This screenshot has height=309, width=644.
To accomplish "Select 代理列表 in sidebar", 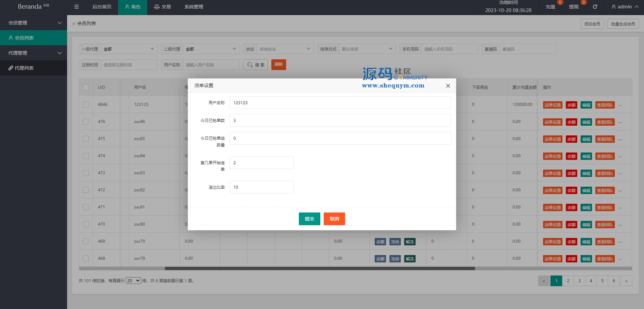I will coord(34,68).
